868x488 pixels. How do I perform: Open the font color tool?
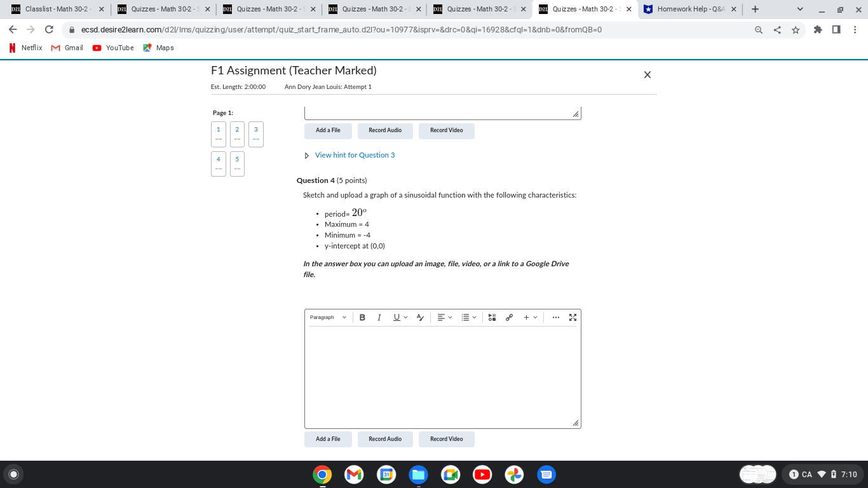coord(419,317)
